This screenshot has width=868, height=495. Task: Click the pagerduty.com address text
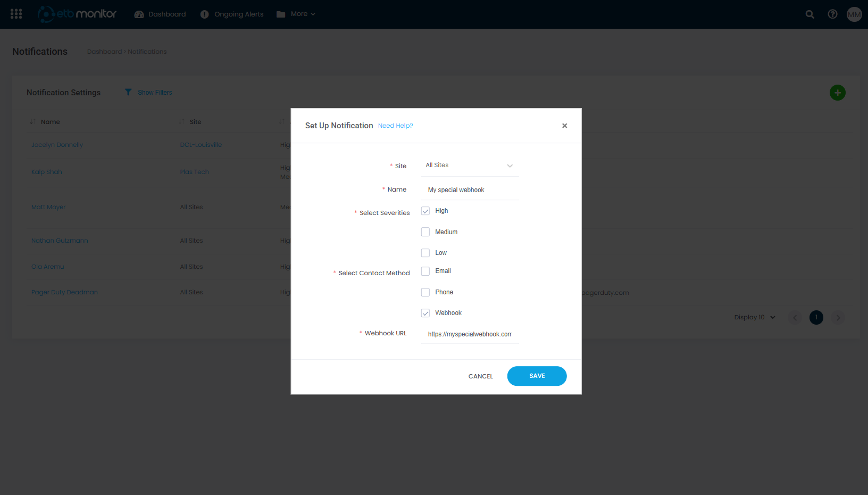pyautogui.click(x=605, y=293)
